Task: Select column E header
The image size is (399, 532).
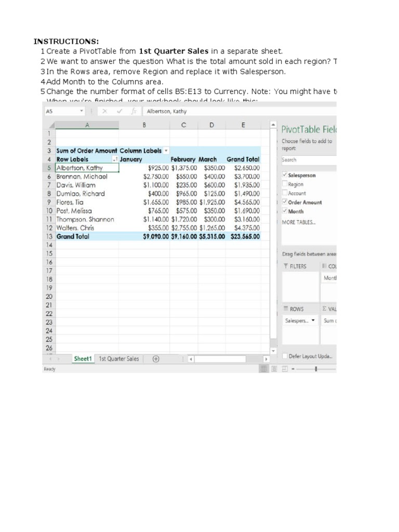Action: [243, 125]
